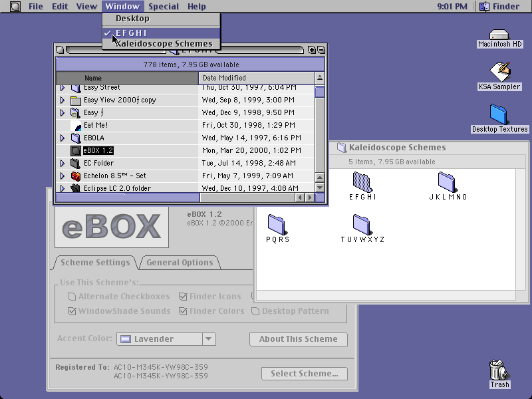Image resolution: width=532 pixels, height=399 pixels.
Task: Open the Special menu
Action: [163, 6]
